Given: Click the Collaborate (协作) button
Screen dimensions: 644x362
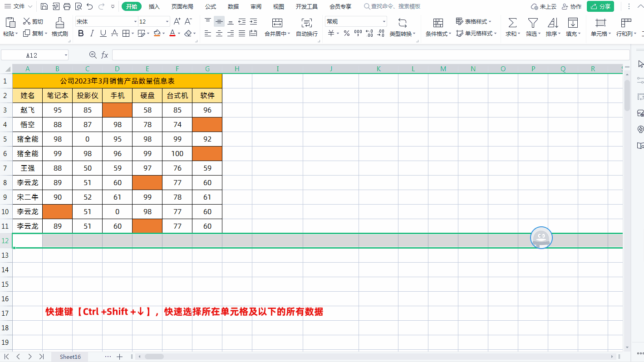Looking at the screenshot, I should tap(571, 6).
